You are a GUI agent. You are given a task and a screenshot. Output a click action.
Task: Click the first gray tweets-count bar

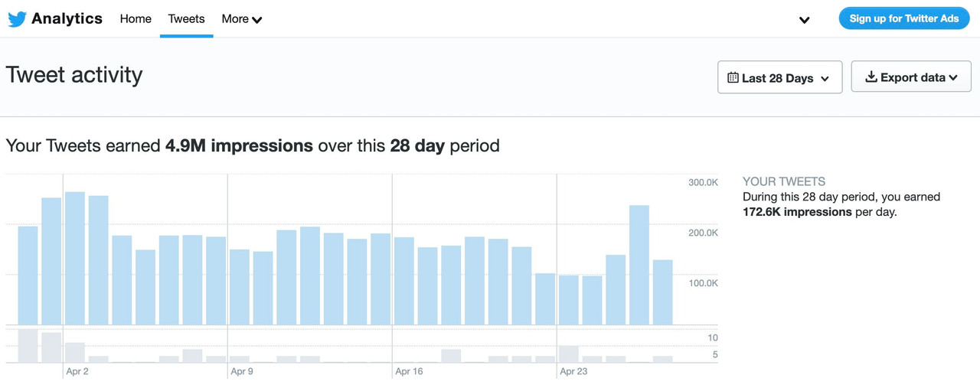coord(28,345)
